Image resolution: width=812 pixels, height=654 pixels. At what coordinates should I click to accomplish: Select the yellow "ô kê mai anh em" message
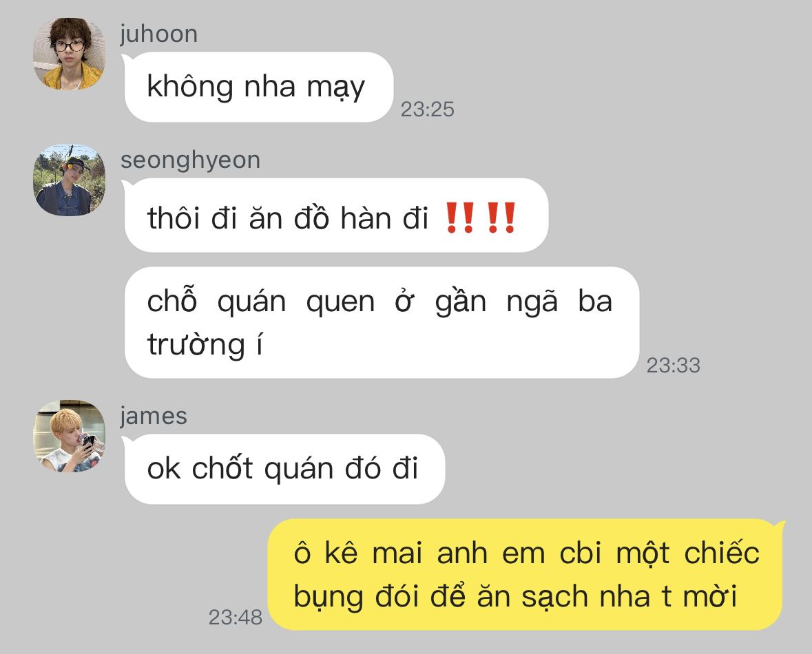click(x=525, y=574)
